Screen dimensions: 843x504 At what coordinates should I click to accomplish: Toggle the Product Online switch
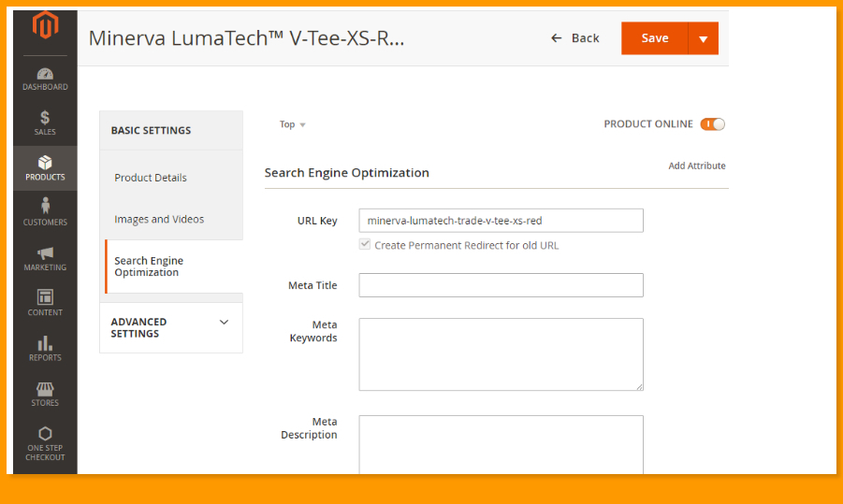(712, 124)
